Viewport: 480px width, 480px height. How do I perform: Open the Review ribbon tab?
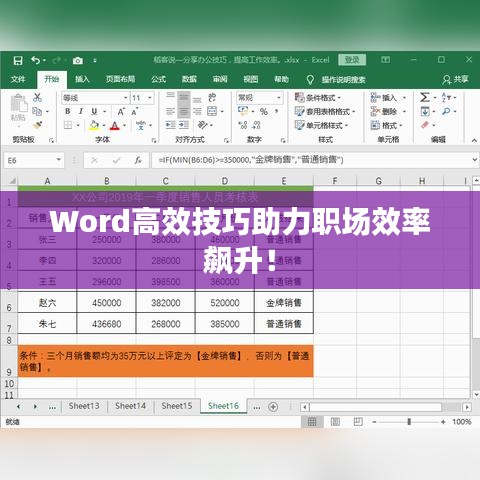point(220,79)
